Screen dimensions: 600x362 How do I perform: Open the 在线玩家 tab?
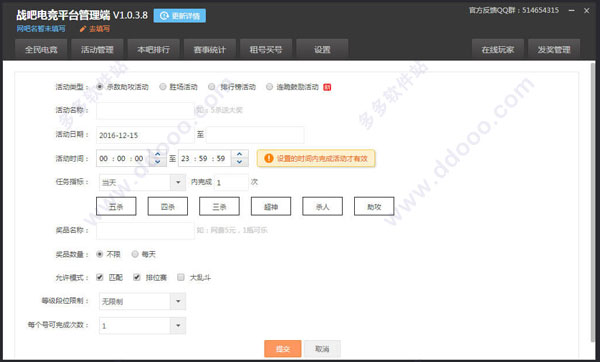point(498,49)
